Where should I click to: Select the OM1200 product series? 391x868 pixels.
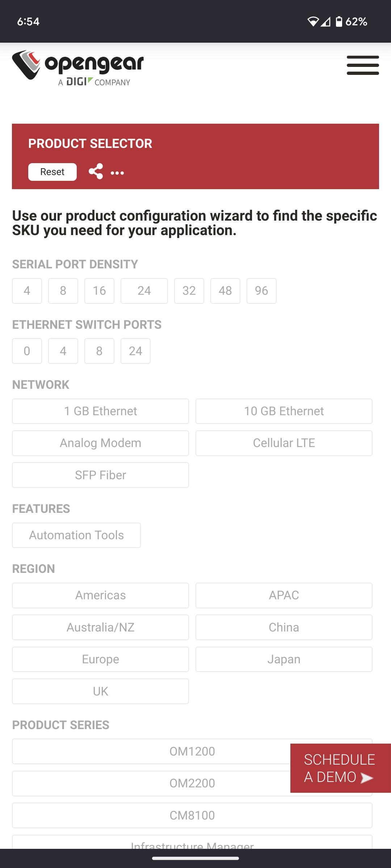192,751
